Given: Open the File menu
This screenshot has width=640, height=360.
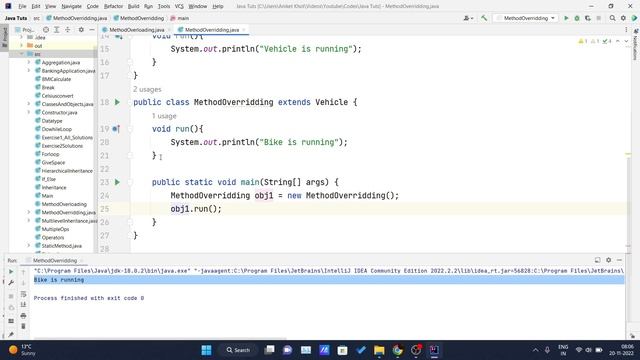Looking at the screenshot, I should click(x=22, y=6).
